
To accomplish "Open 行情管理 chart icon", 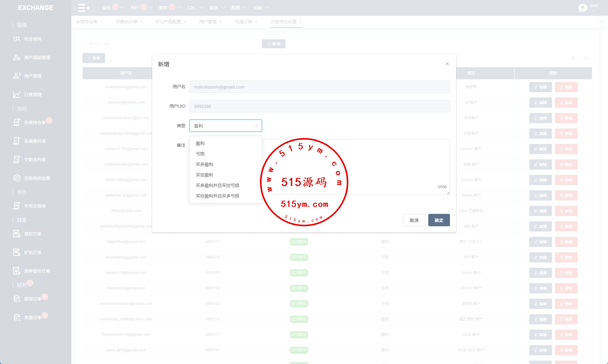I will click(x=16, y=94).
